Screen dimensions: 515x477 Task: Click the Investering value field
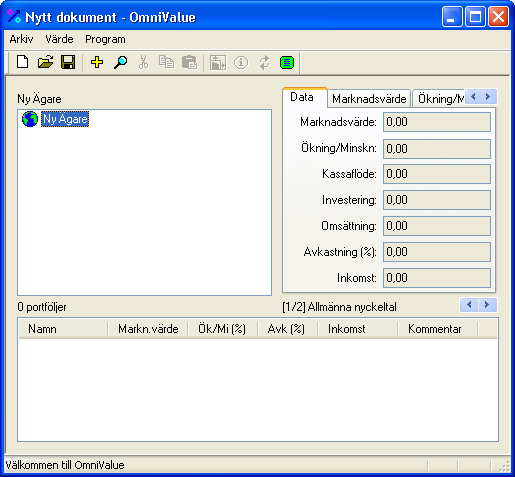[x=437, y=200]
